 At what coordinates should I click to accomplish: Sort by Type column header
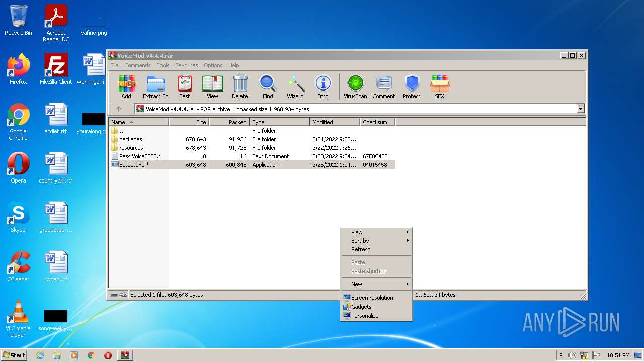[280, 122]
